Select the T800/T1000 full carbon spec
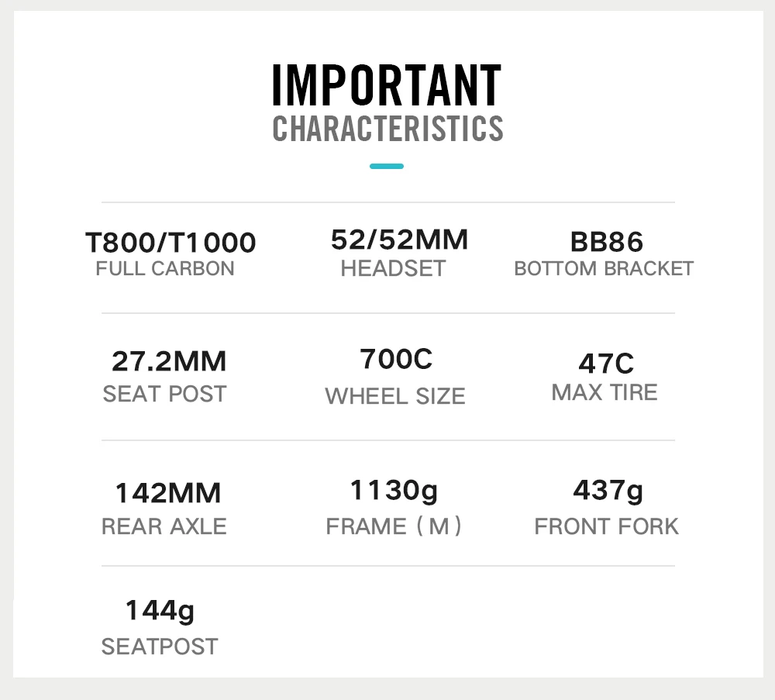This screenshot has height=700, width=775. [170, 243]
